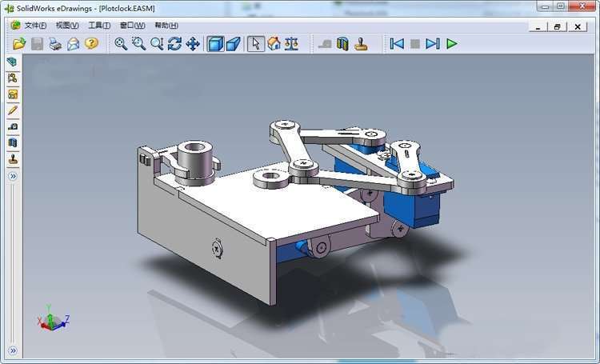Click the Open file folder icon
This screenshot has width=600, height=364.
click(18, 44)
